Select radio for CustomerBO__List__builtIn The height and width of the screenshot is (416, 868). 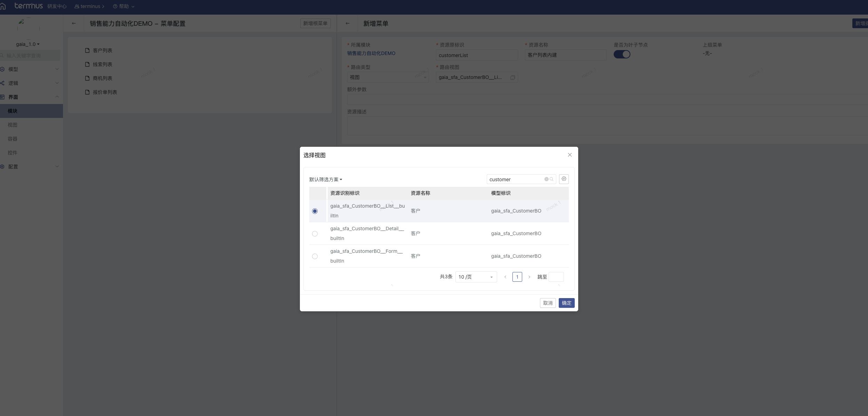pyautogui.click(x=315, y=211)
